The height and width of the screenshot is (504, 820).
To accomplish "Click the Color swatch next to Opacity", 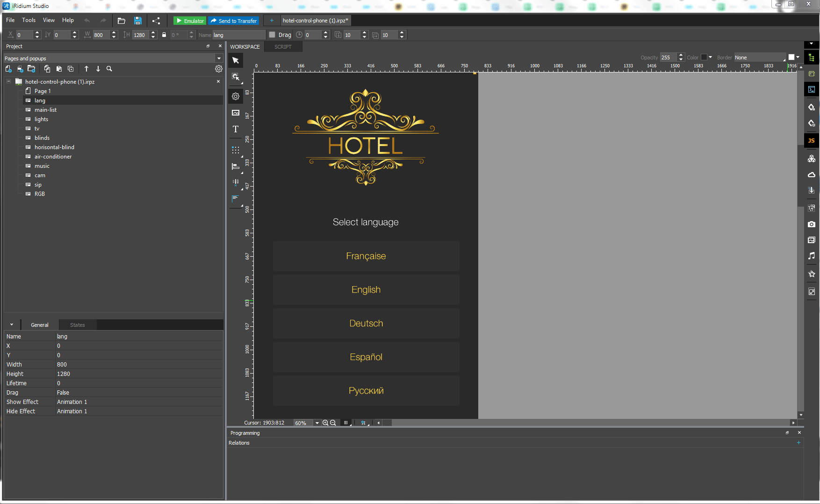I will (704, 58).
